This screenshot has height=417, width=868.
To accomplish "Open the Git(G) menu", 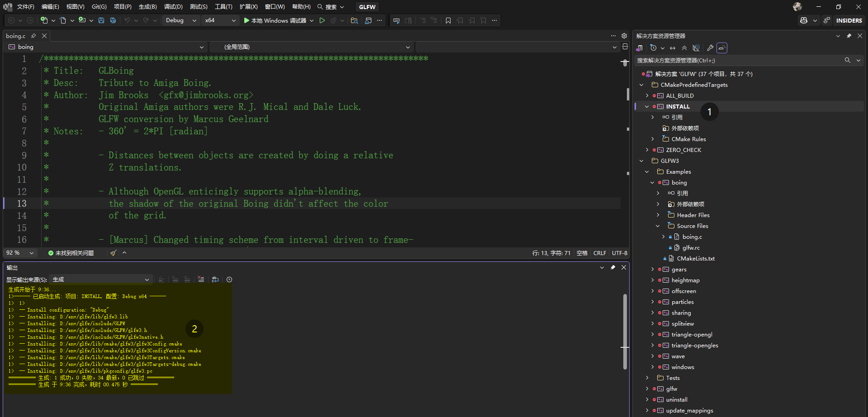I will [99, 7].
